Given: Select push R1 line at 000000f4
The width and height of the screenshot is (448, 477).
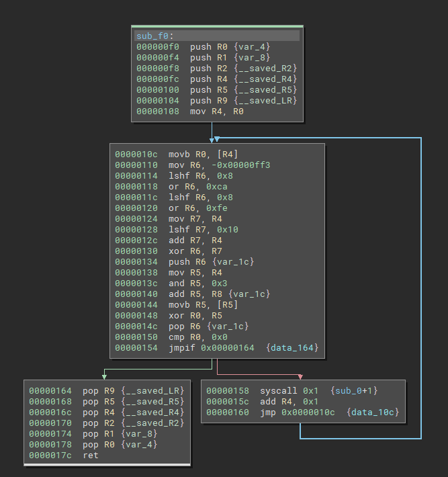Looking at the screenshot, I should 203,58.
